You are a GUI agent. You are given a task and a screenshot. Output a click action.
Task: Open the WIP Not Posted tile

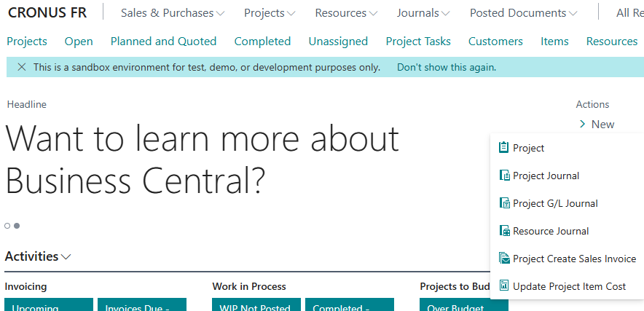coord(256,304)
